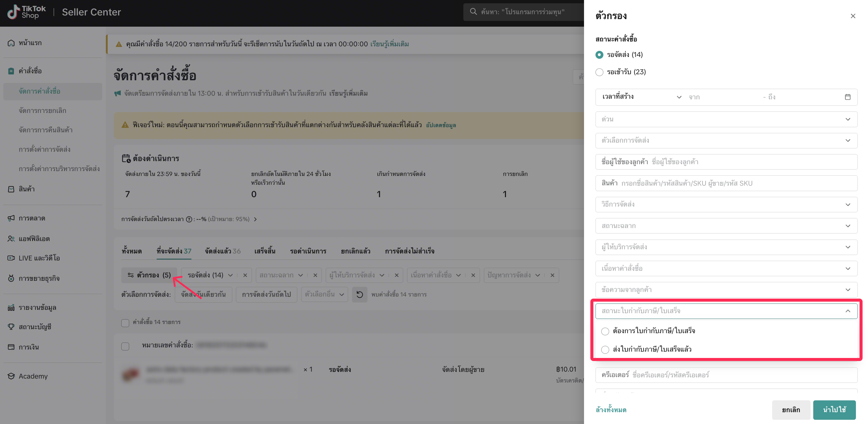Switch to the จัดส่งแล้ว tab
The image size is (868, 424).
tap(222, 251)
